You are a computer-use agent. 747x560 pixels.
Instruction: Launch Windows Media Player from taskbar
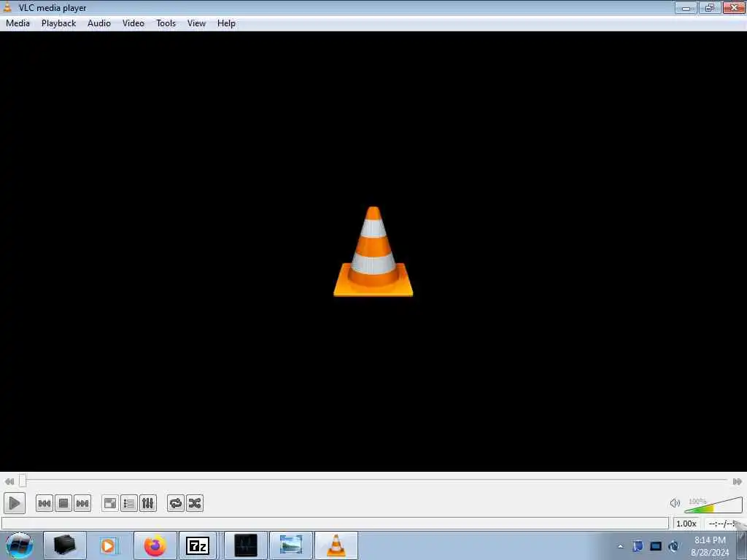tap(109, 545)
